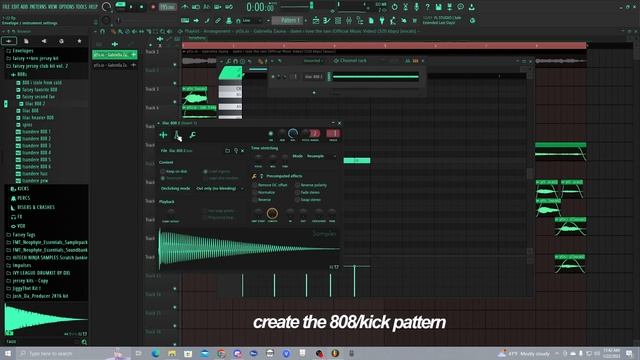This screenshot has height=360, width=640.
Task: Click the tempo BPM display
Action: pos(167,7)
